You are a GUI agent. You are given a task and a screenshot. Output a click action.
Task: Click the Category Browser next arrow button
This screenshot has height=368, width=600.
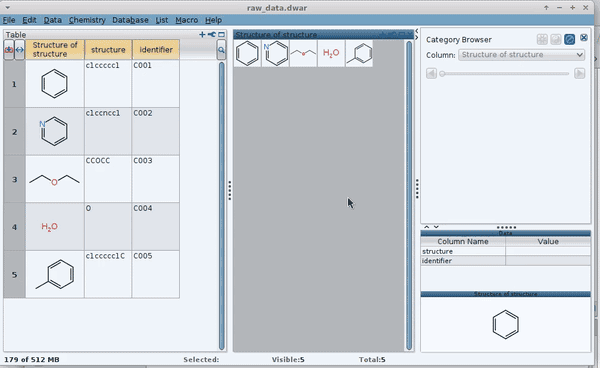click(x=579, y=73)
